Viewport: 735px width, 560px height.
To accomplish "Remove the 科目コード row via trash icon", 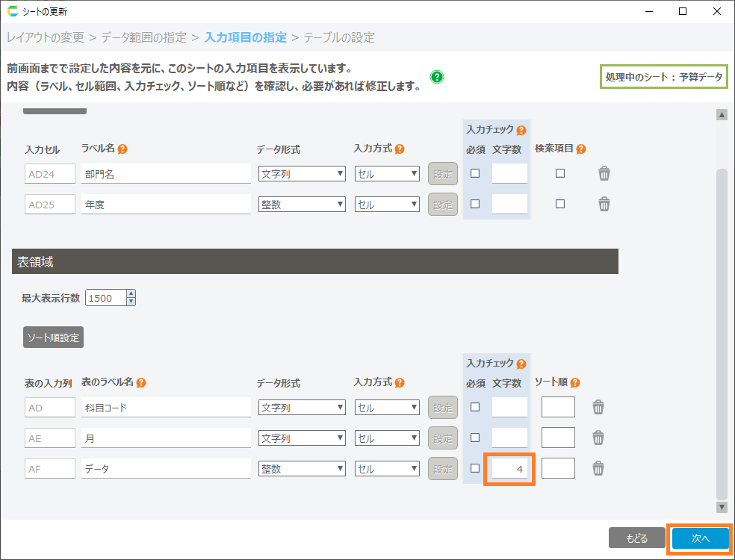I will pyautogui.click(x=598, y=407).
